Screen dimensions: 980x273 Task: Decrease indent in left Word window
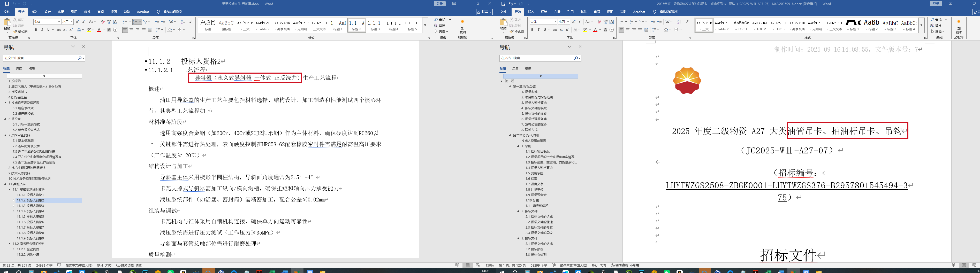[157, 22]
